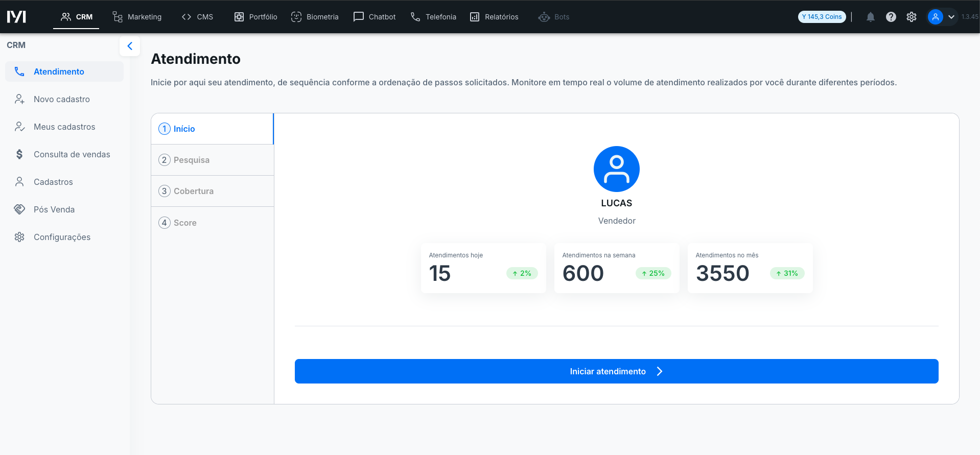The height and width of the screenshot is (455, 980).
Task: Expand the user account dropdown arrow
Action: click(951, 17)
